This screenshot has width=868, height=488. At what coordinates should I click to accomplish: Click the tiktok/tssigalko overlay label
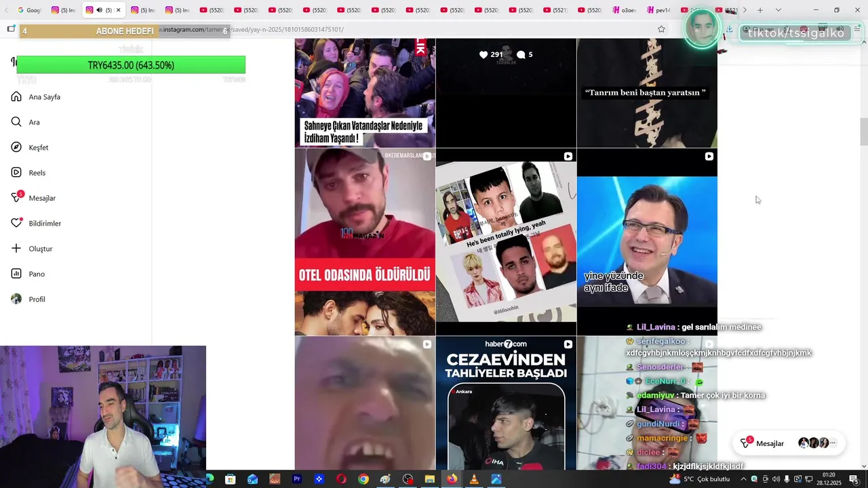(796, 33)
